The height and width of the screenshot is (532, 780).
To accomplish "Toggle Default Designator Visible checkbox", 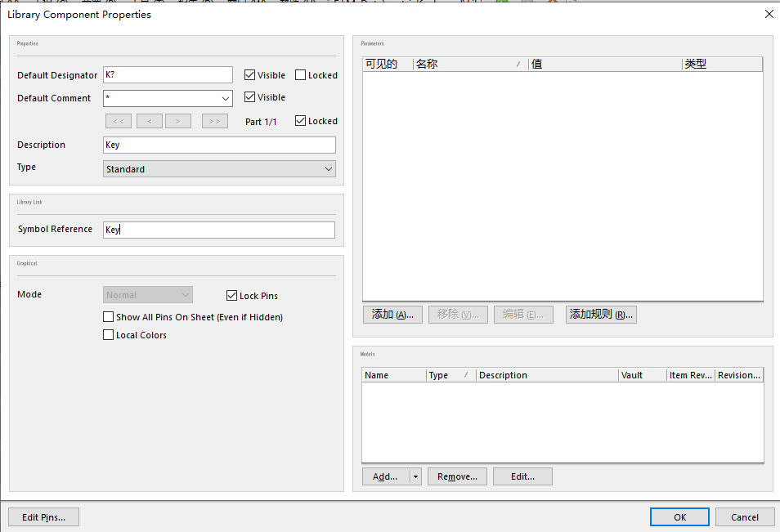I will point(250,75).
